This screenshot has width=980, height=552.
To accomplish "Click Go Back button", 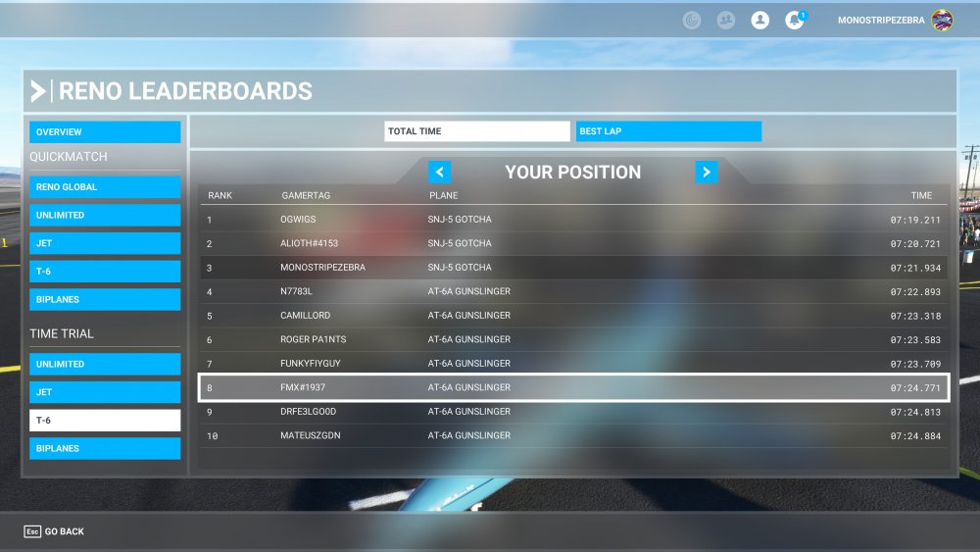I will coord(54,531).
